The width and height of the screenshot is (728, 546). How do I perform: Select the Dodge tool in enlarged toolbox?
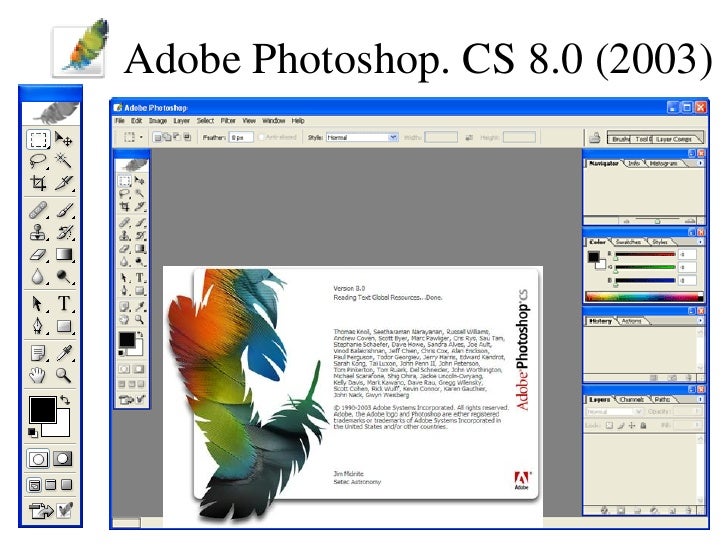pos(64,276)
